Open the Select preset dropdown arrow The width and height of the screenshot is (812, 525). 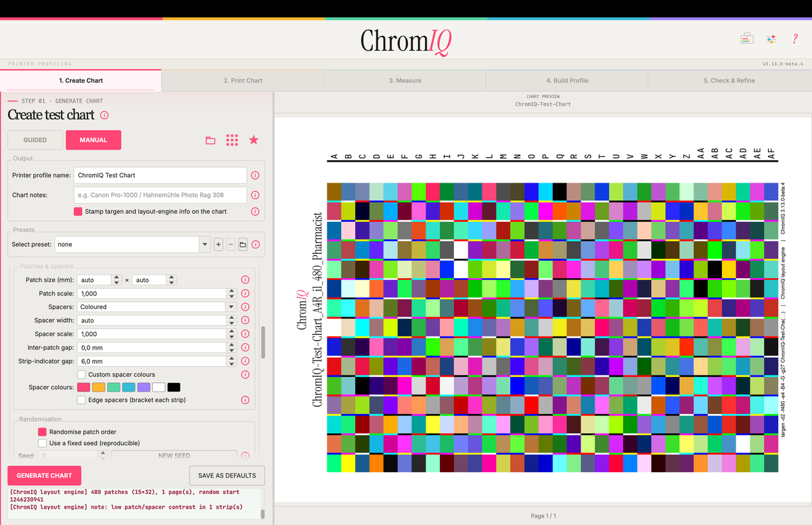204,244
